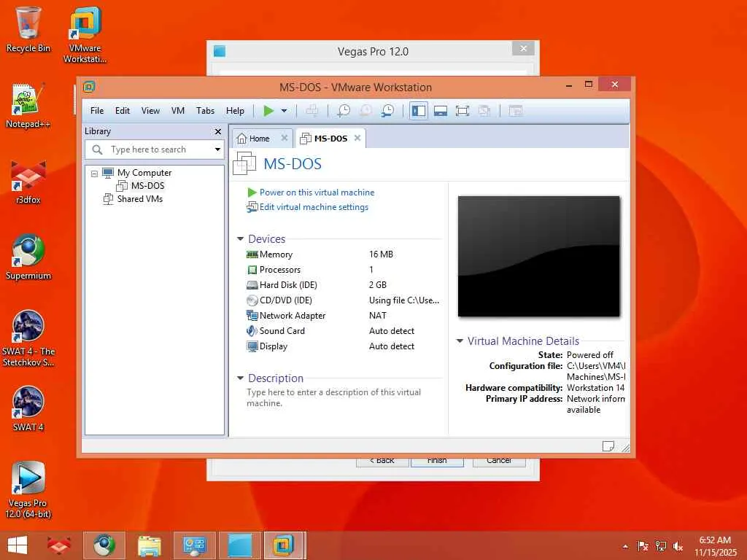747x560 pixels.
Task: Close the Home tab
Action: (x=285, y=138)
